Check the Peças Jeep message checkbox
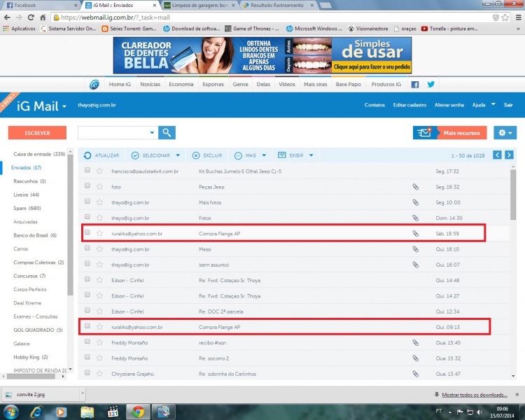The image size is (525, 420). click(x=87, y=185)
